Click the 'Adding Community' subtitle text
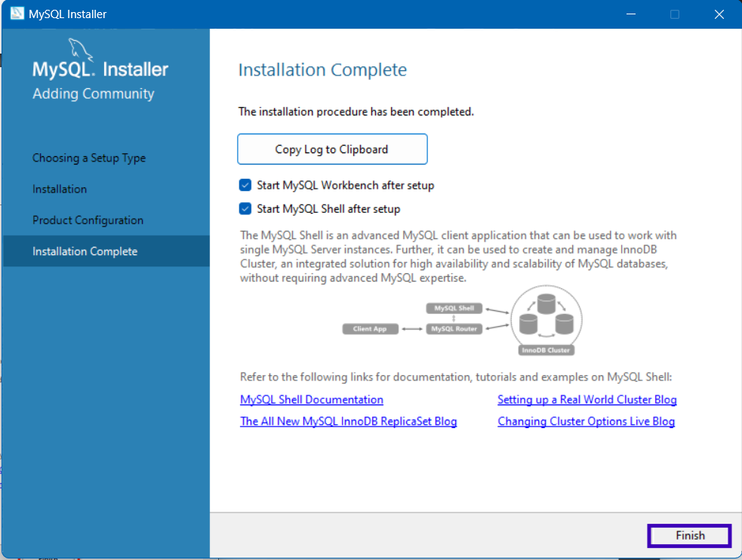Image resolution: width=742 pixels, height=560 pixels. point(94,94)
